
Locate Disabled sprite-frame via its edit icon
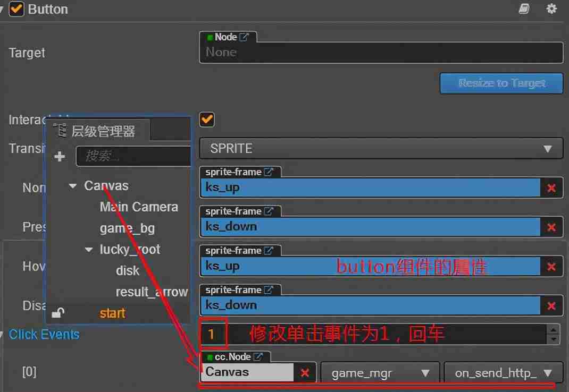coord(269,289)
